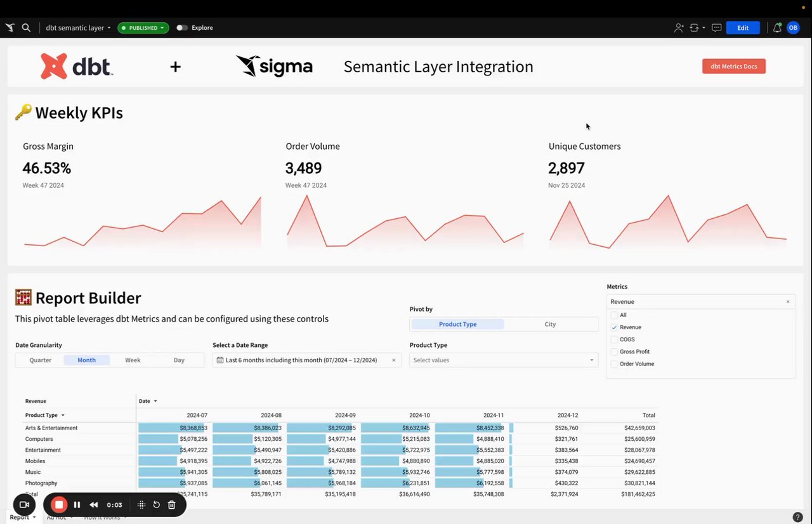Open the share/invite people icon
Screen dimensions: 812x524
pos(679,28)
